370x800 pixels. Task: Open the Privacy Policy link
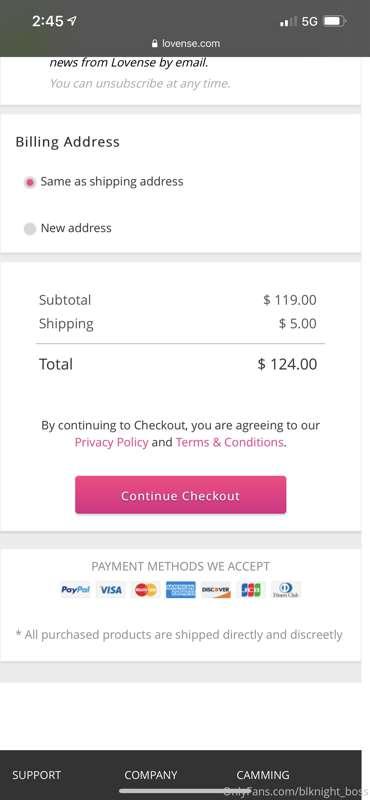(111, 442)
